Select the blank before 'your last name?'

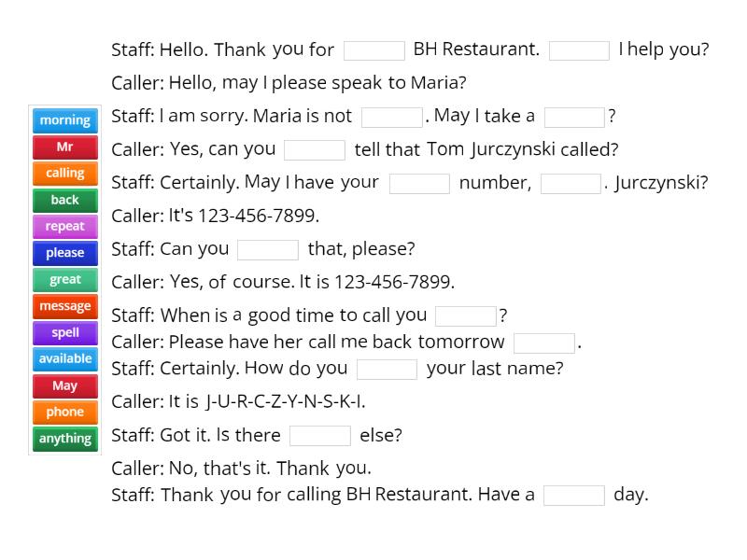(x=387, y=369)
